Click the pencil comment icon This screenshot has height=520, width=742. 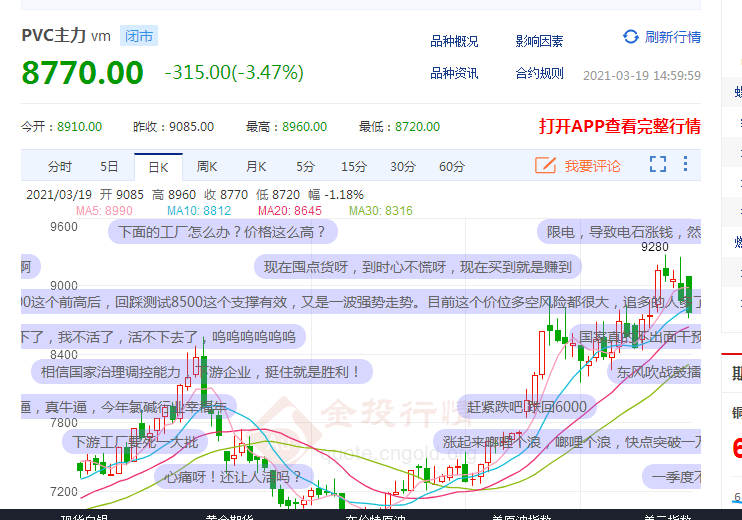pos(545,165)
